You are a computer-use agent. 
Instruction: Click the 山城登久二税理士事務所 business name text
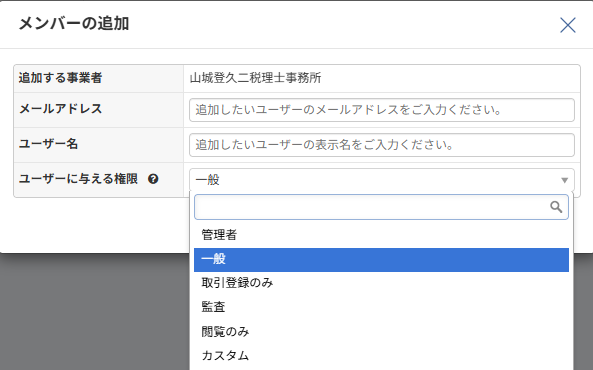point(255,78)
